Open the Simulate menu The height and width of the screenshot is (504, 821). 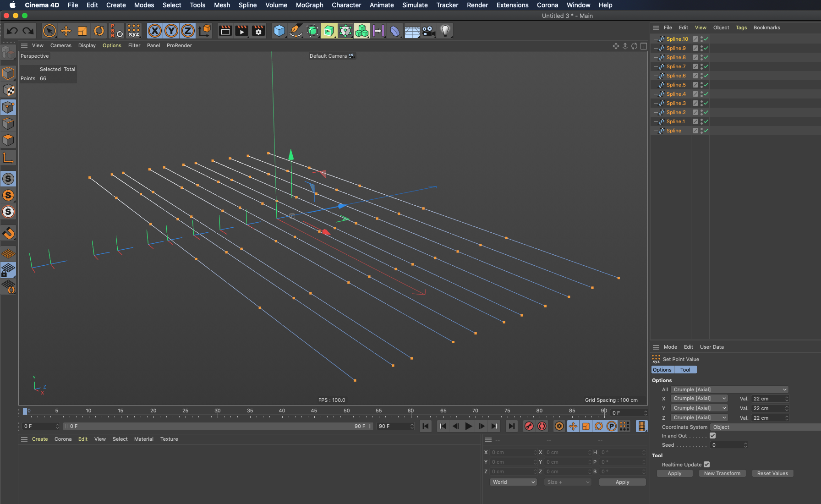pos(415,5)
